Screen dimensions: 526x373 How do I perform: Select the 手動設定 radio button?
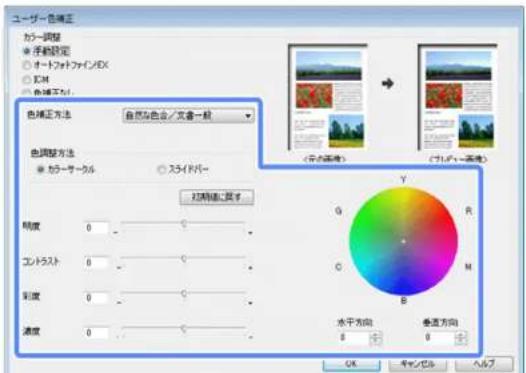coord(26,51)
